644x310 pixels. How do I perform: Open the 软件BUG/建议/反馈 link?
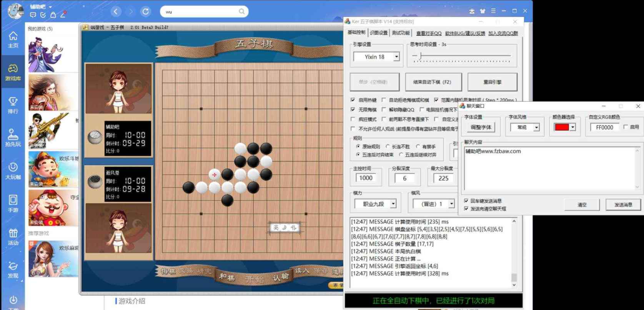click(x=465, y=33)
